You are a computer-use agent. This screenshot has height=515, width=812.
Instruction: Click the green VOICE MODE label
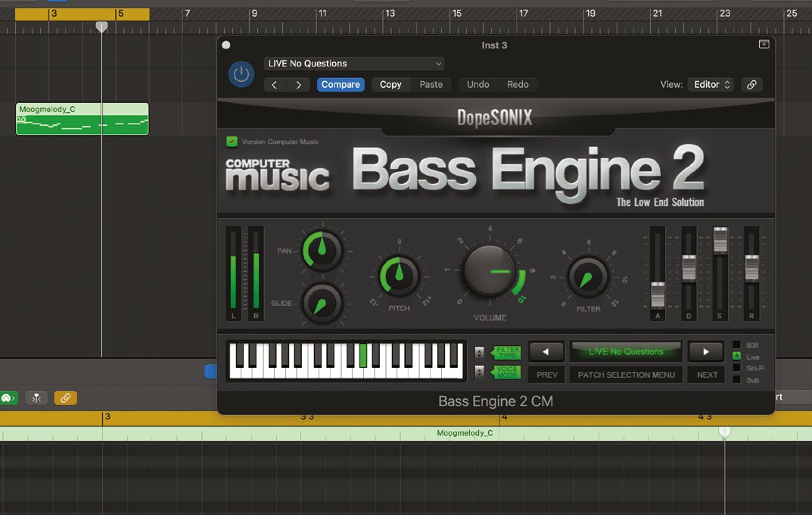click(x=506, y=372)
